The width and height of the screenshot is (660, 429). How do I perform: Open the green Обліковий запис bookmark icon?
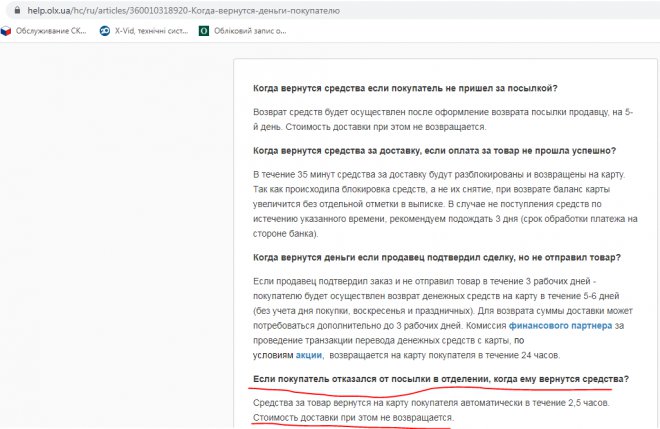pyautogui.click(x=204, y=31)
